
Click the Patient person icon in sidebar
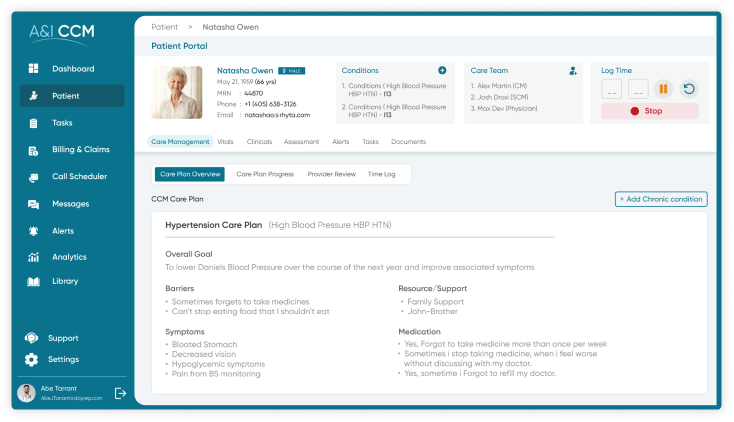[33, 96]
